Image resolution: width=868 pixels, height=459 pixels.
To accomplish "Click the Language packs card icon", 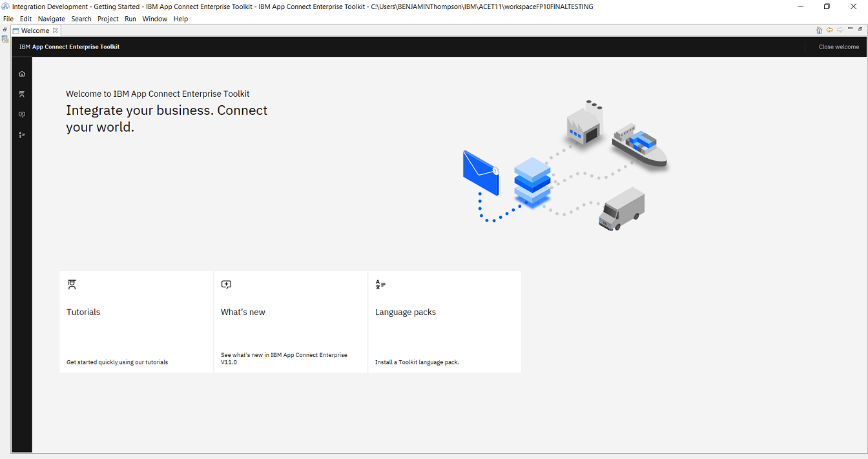I will point(380,284).
